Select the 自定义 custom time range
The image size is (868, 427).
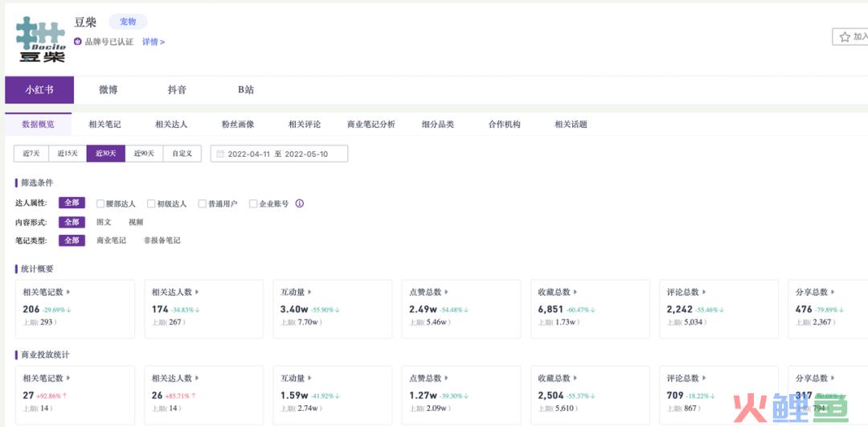(182, 154)
